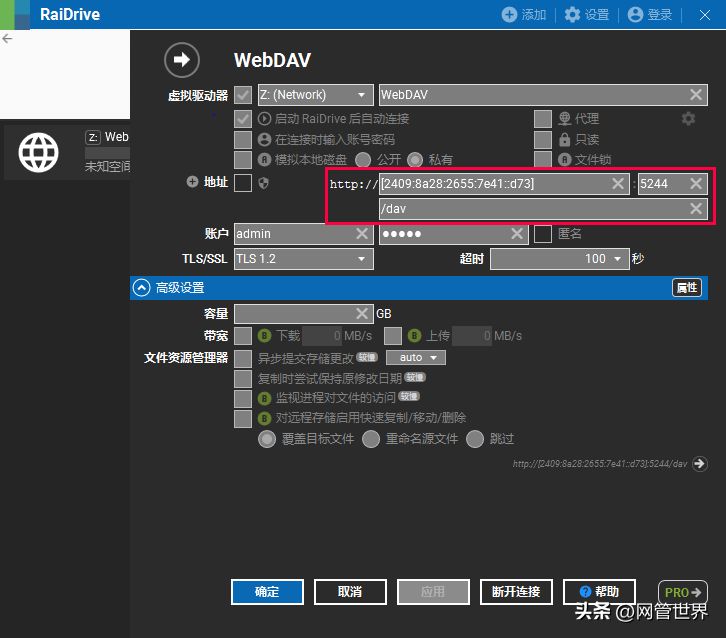Enable monitor process file access
The height and width of the screenshot is (638, 726).
[243, 399]
